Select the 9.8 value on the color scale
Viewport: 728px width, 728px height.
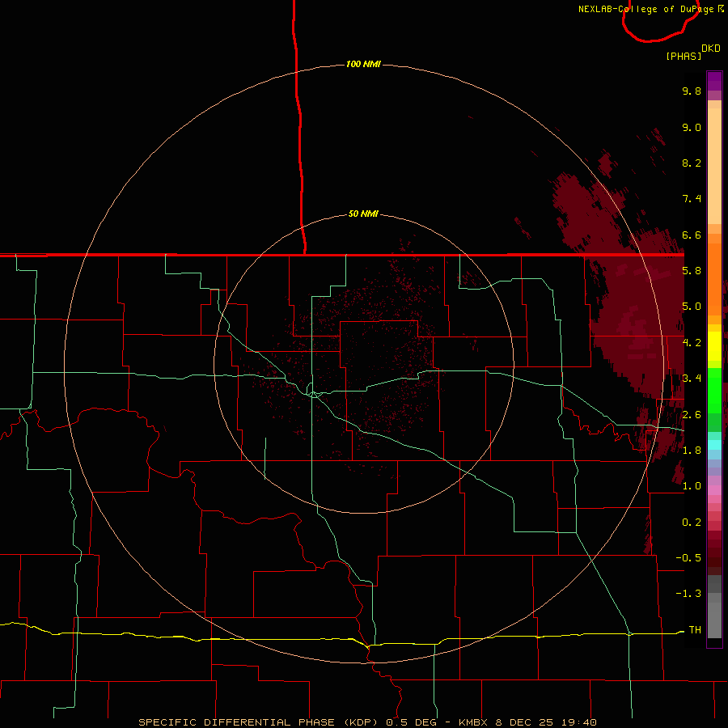tap(692, 91)
